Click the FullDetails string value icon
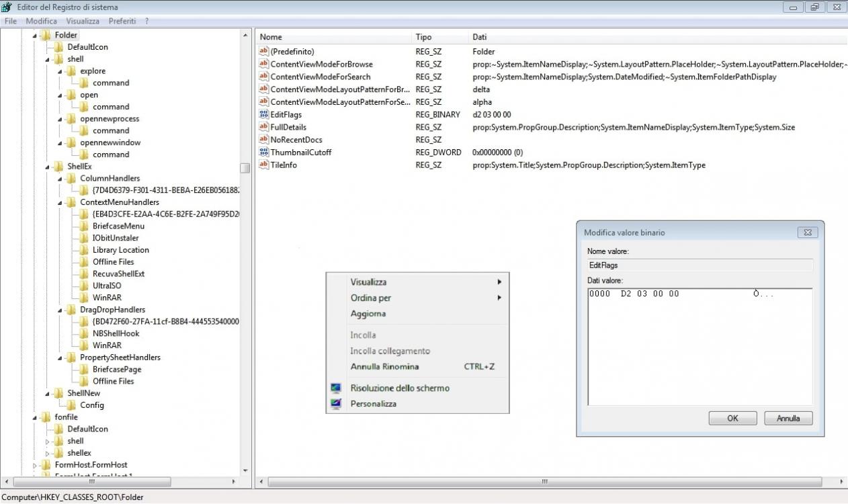 [x=263, y=127]
